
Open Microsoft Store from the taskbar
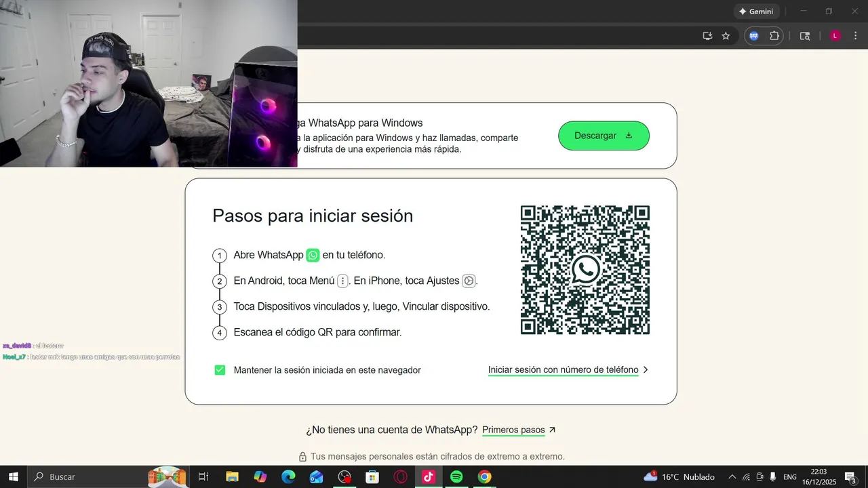tap(372, 476)
